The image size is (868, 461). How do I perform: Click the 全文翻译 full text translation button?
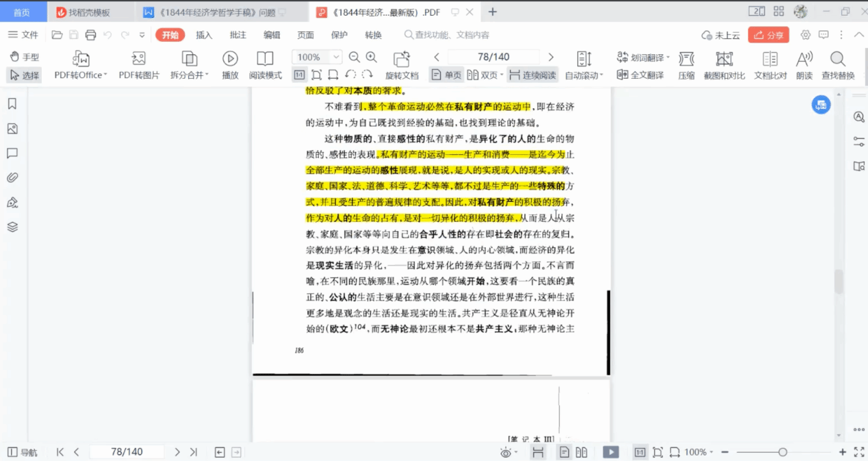pos(640,75)
